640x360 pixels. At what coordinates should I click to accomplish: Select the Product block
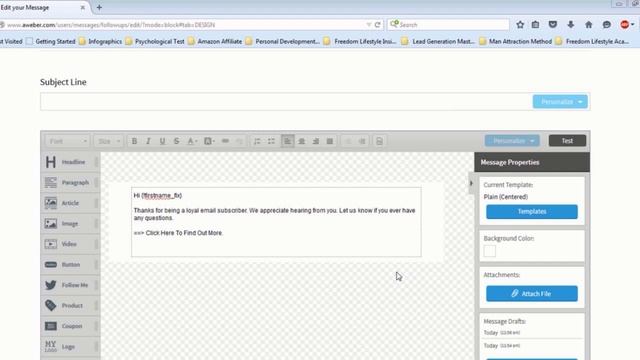(70, 305)
